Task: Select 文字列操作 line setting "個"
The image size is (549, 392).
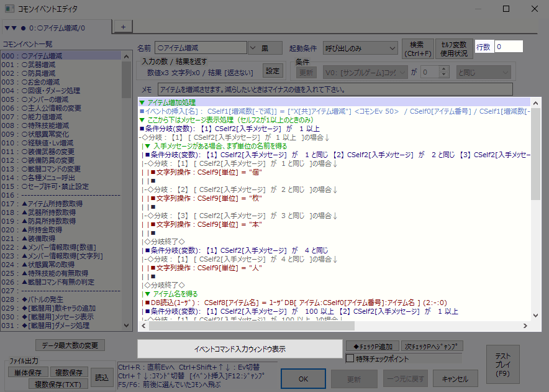Action: tap(334, 172)
